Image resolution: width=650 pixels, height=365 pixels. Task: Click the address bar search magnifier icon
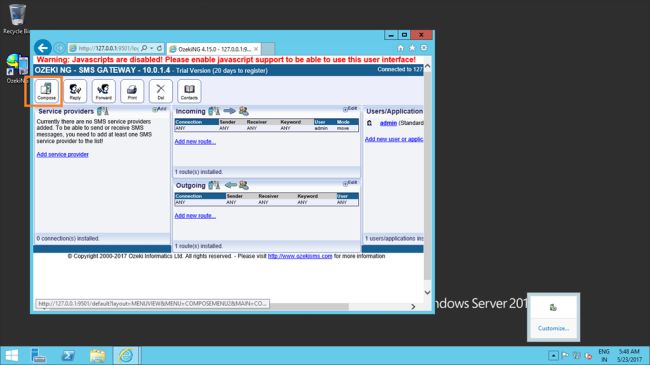click(x=144, y=48)
